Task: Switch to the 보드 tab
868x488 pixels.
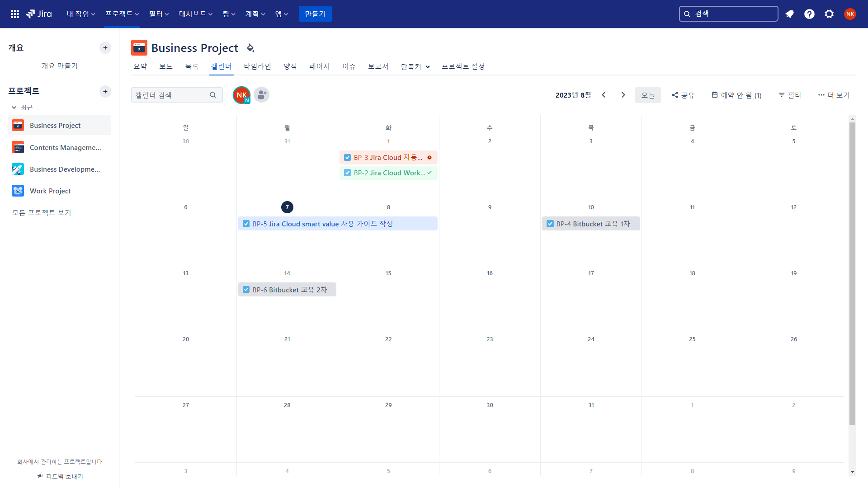Action: [166, 66]
